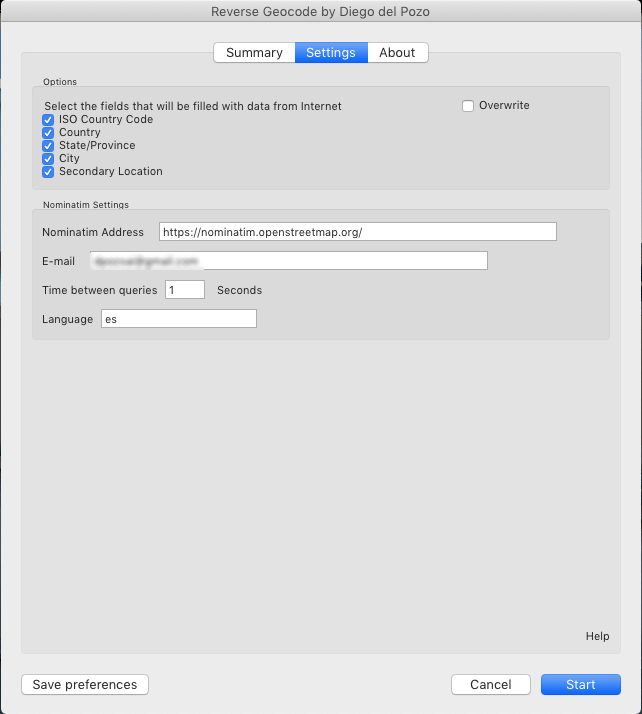Cancel the Reverse Geocode dialog

point(491,685)
